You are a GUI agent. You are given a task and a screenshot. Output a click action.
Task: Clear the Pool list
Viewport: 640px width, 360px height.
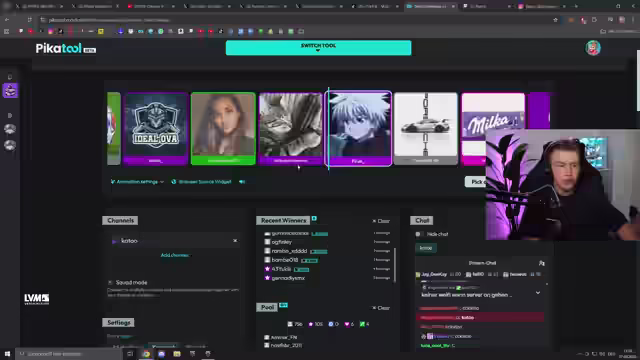(x=381, y=308)
